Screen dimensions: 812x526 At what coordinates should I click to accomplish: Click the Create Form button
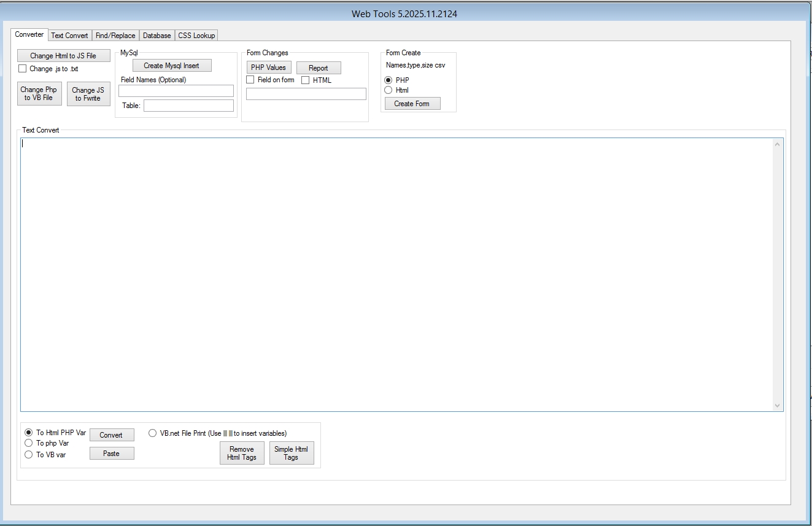click(x=412, y=104)
